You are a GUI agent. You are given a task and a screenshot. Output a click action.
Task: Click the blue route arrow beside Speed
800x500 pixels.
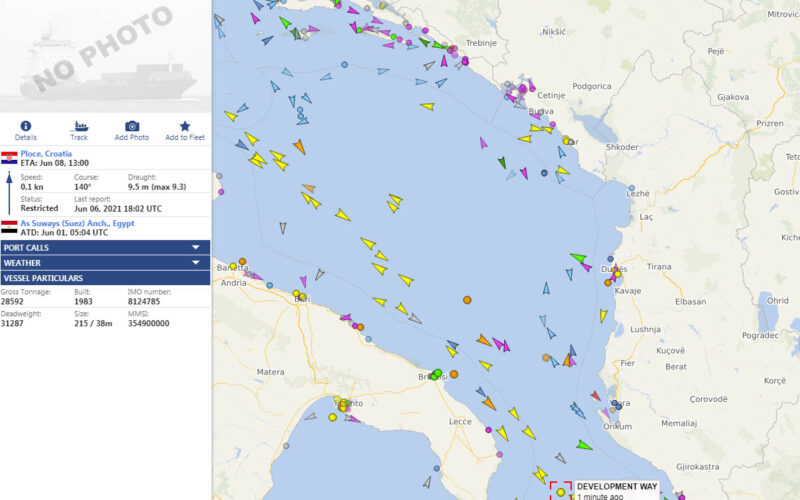tap(9, 190)
